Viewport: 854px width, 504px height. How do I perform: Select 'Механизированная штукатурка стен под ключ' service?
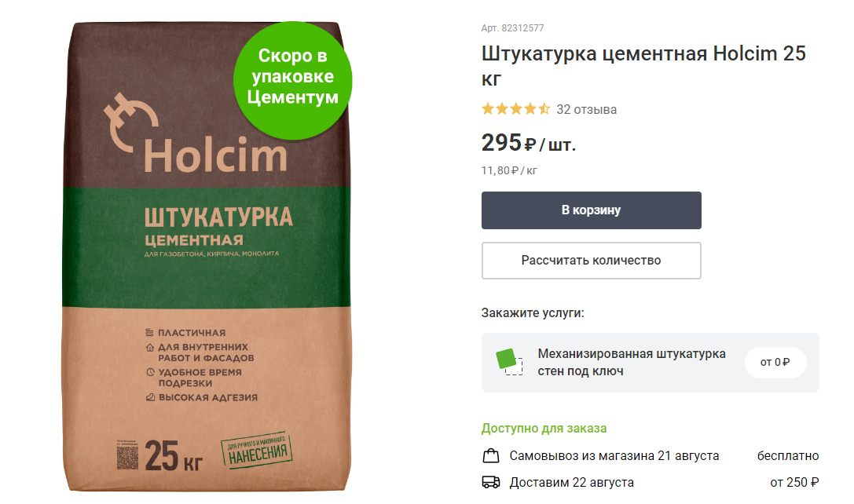[x=631, y=363]
